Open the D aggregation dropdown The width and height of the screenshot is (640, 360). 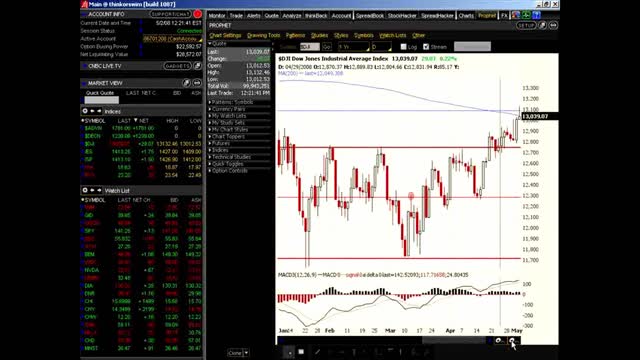[x=381, y=47]
